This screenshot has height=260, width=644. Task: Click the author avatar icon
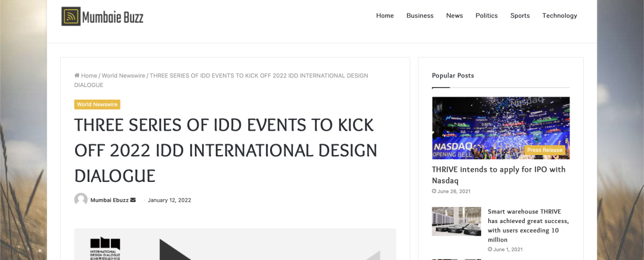pyautogui.click(x=81, y=200)
